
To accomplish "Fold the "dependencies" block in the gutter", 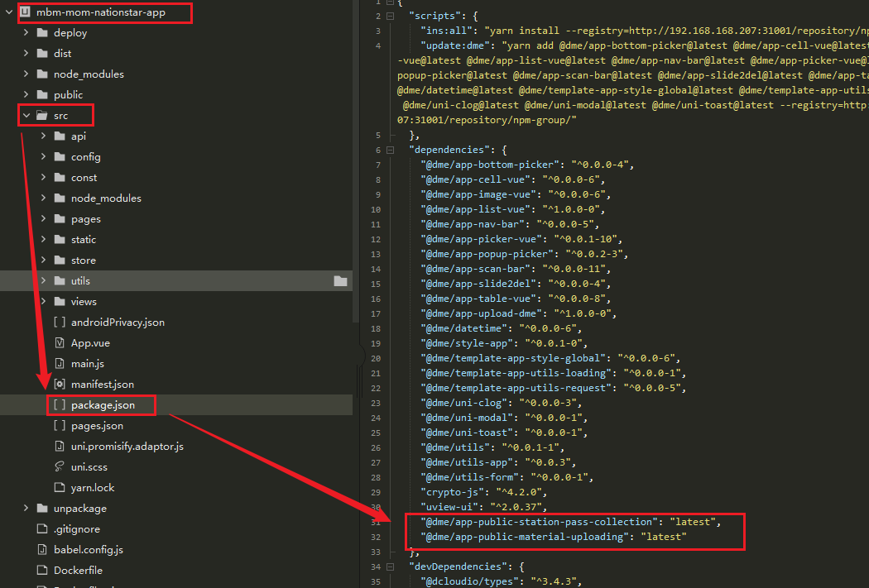I will (x=401, y=151).
